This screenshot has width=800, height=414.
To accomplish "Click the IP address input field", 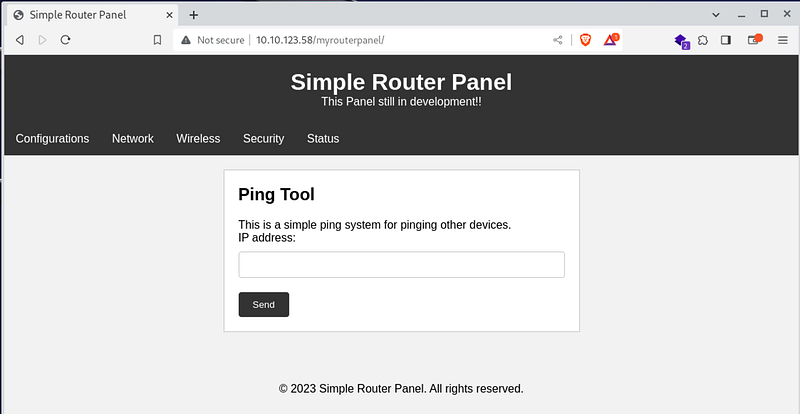I will click(402, 264).
